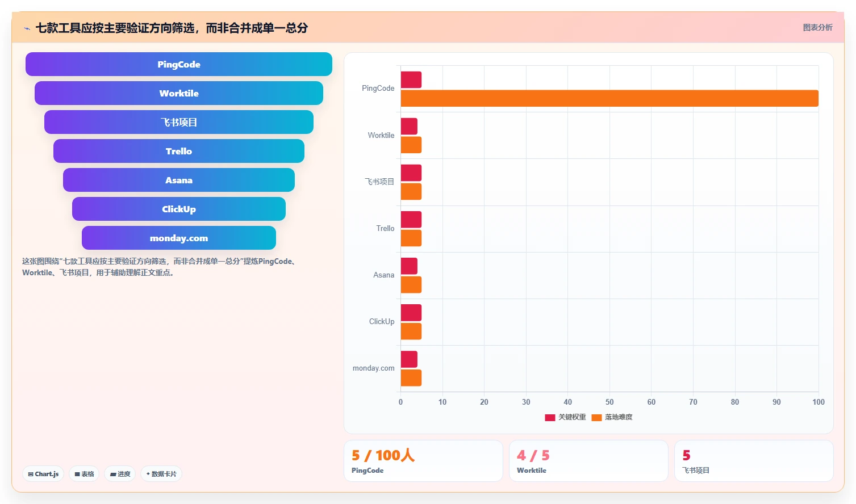
Task: Click the 图表分析 label in header
Action: 817,27
